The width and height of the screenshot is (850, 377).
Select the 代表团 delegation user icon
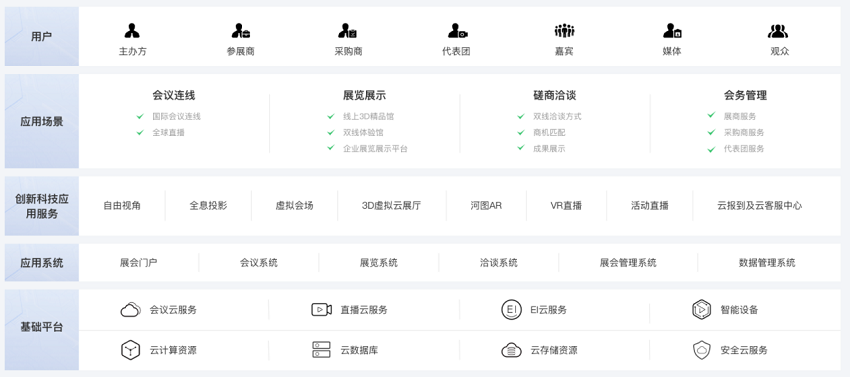[x=458, y=31]
